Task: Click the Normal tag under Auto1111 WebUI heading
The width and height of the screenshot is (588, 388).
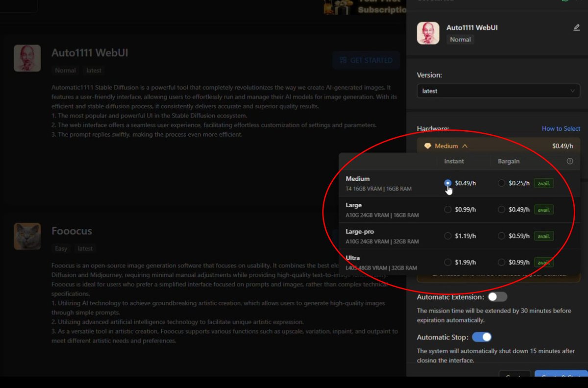Action: coord(65,71)
